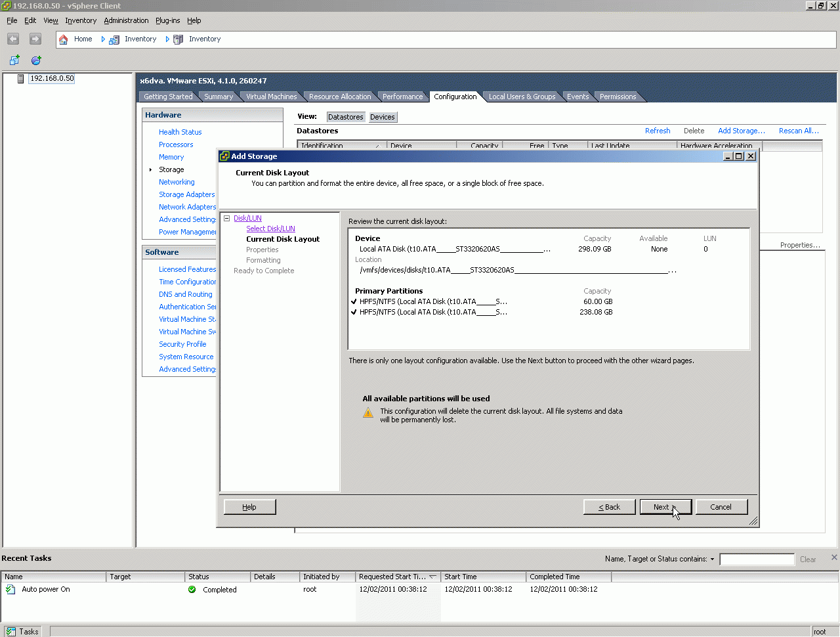
Task: Switch to the Events tab
Action: [x=578, y=97]
